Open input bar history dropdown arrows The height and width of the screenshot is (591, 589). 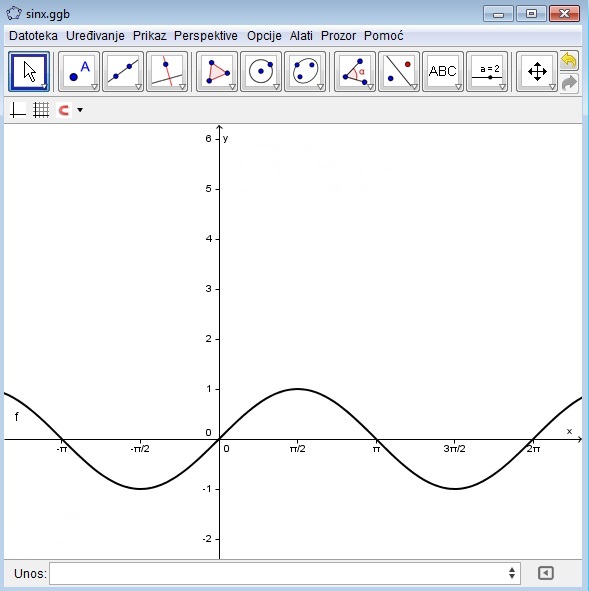[x=512, y=573]
